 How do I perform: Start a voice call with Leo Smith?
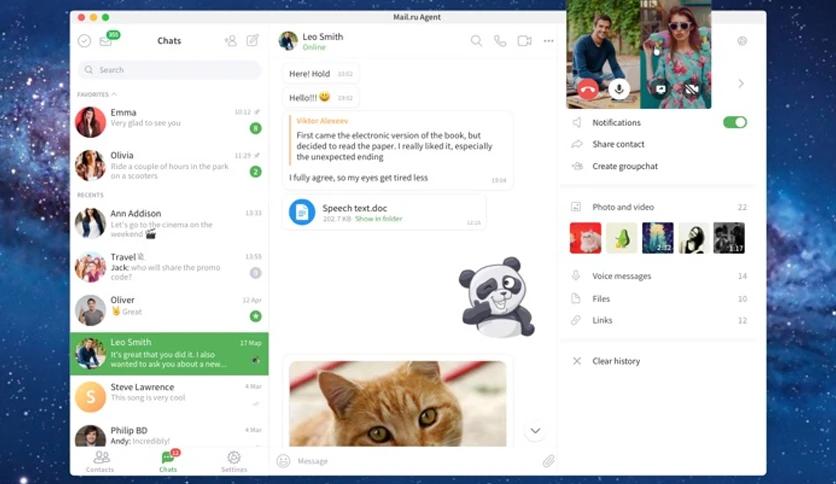coord(500,41)
